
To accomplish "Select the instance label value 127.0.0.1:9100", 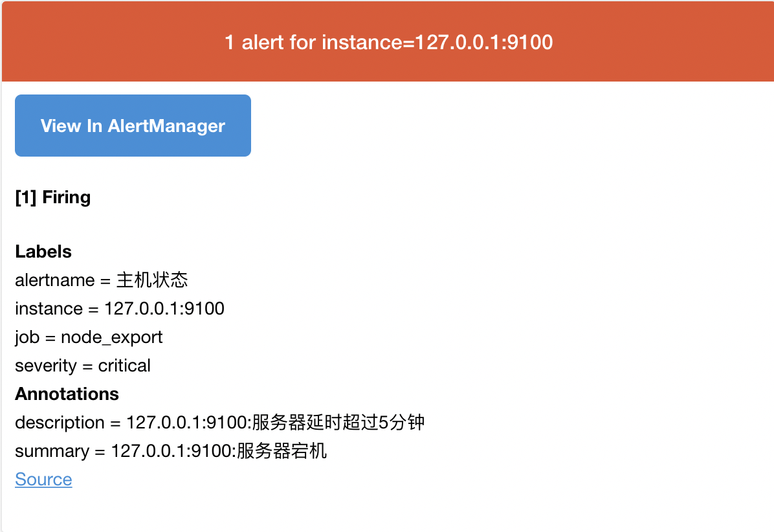I will (164, 309).
